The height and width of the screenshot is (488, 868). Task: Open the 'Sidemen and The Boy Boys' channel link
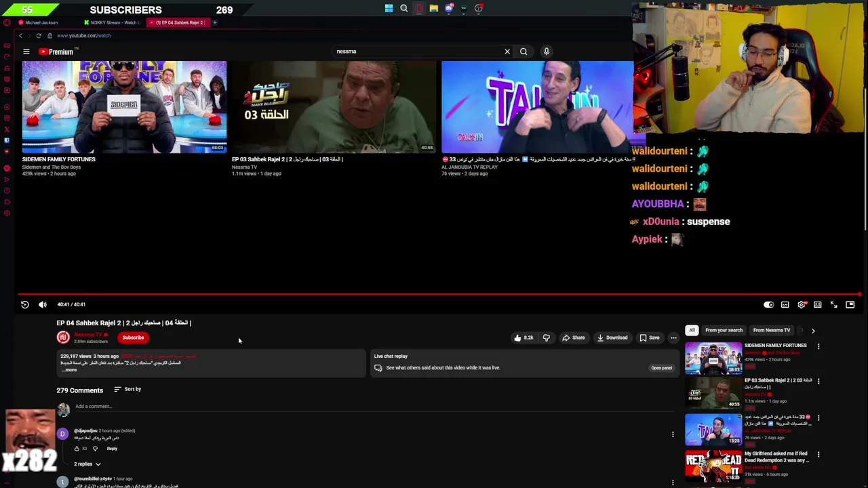(x=52, y=167)
